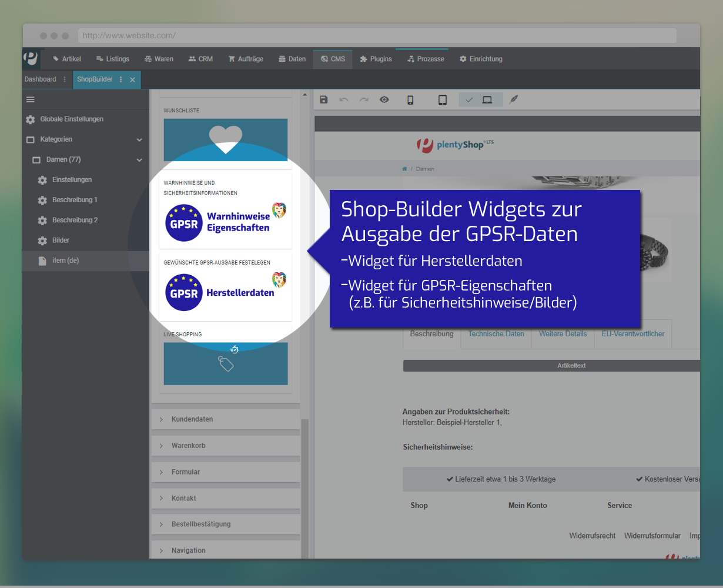Viewport: 723px width, 588px height.
Task: Click the Damen breadcrumb link
Action: (425, 169)
